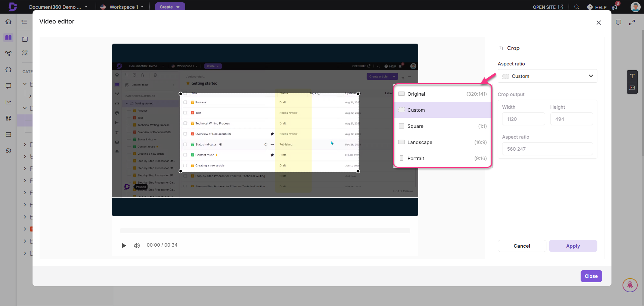Viewport: 644px width, 306px height.
Task: Click inside the video preview frame
Action: click(265, 130)
